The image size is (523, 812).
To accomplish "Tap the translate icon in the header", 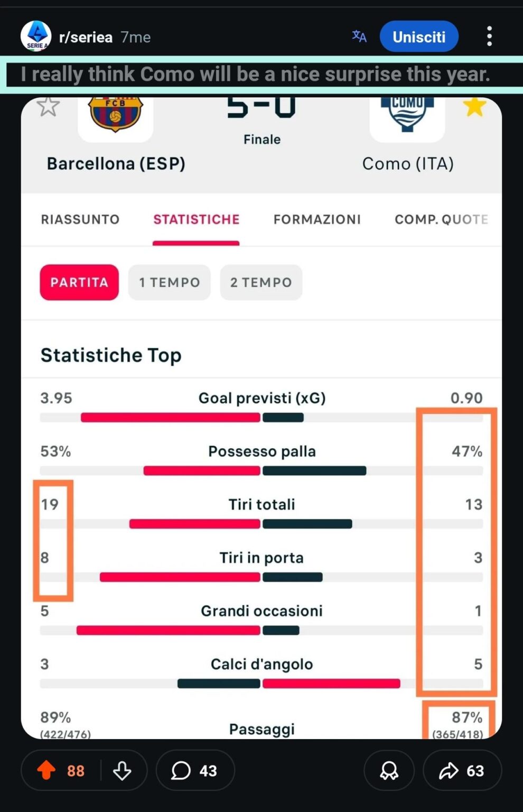I will [x=359, y=36].
